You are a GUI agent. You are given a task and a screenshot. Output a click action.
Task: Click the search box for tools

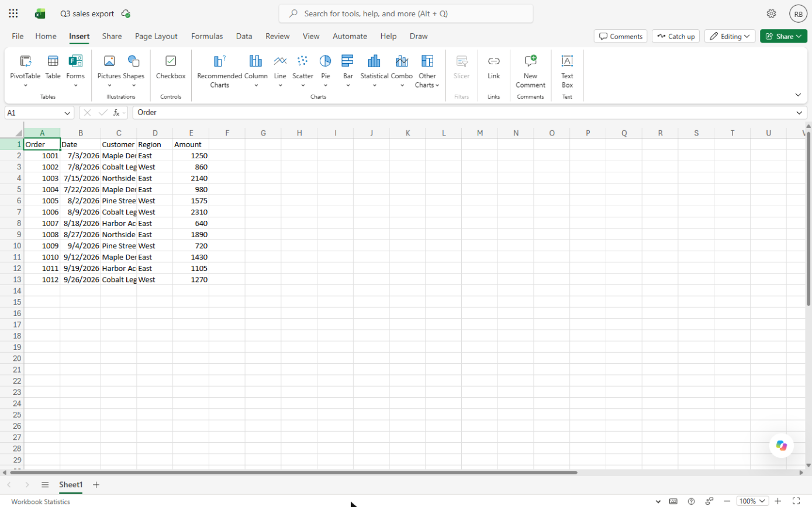pyautogui.click(x=406, y=13)
